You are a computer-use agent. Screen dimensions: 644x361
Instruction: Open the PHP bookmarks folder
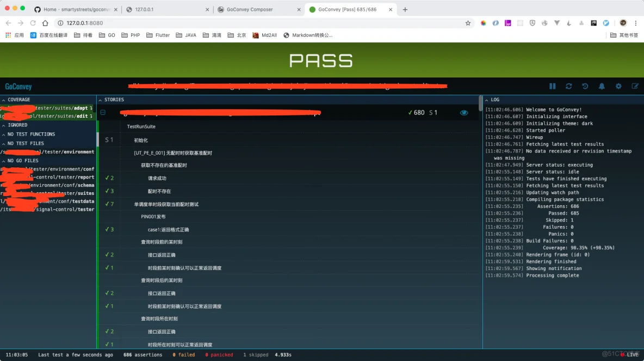(x=131, y=35)
